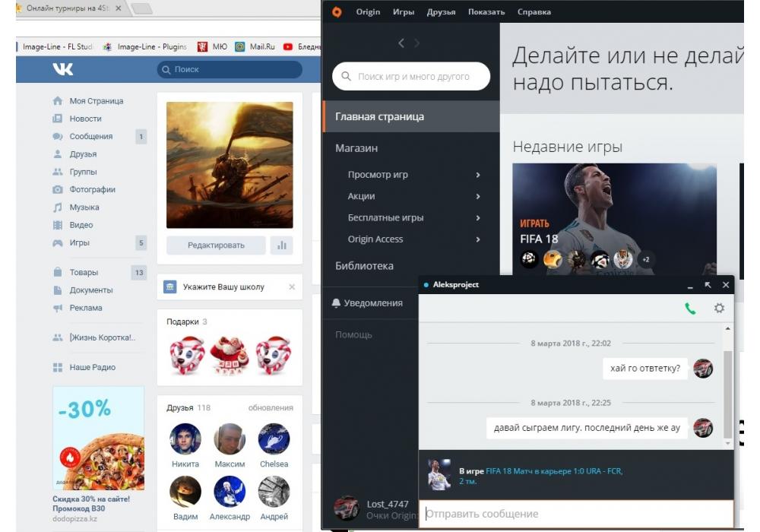
Task: Click the bell icon next to Уведомления
Action: click(x=336, y=302)
